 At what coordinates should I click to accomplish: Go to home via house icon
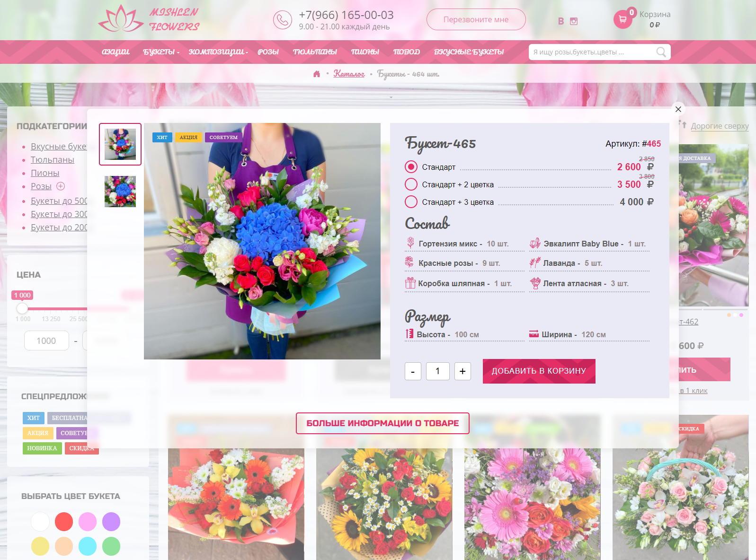tap(317, 74)
